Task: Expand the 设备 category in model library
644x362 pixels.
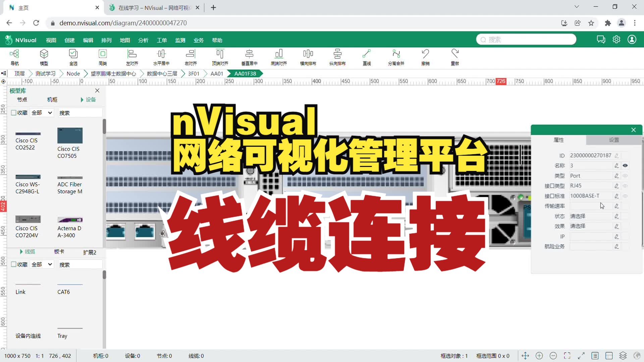Action: point(88,100)
